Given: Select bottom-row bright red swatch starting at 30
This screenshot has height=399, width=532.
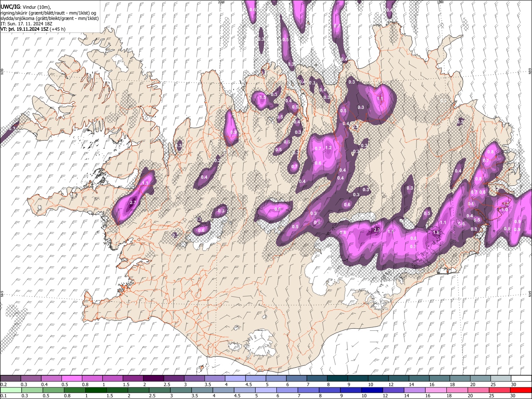Looking at the screenshot, I should point(521,390).
